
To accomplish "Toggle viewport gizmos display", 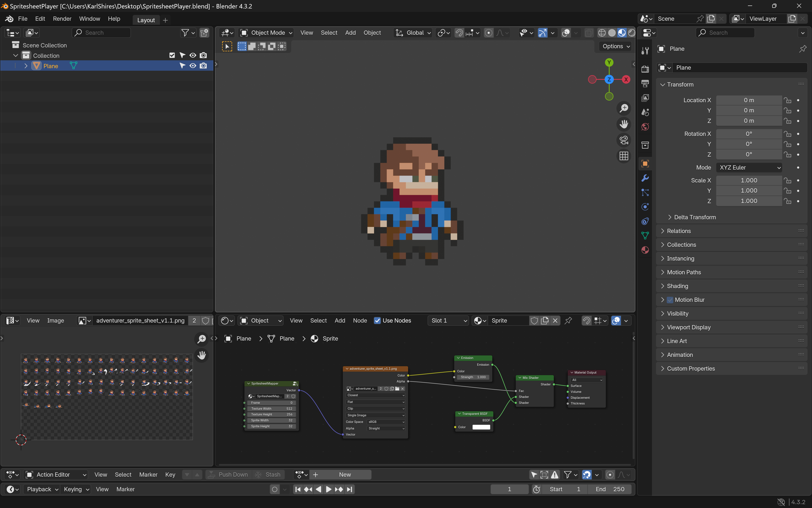I will click(x=543, y=33).
